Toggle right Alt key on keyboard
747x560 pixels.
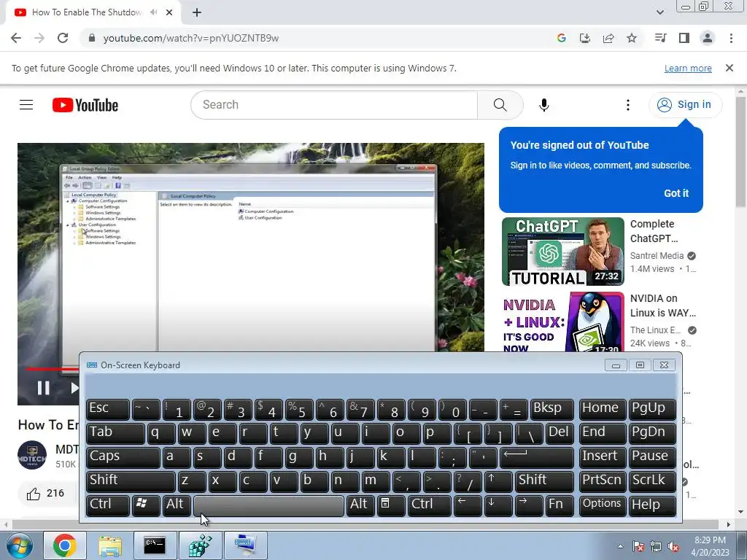pyautogui.click(x=360, y=506)
